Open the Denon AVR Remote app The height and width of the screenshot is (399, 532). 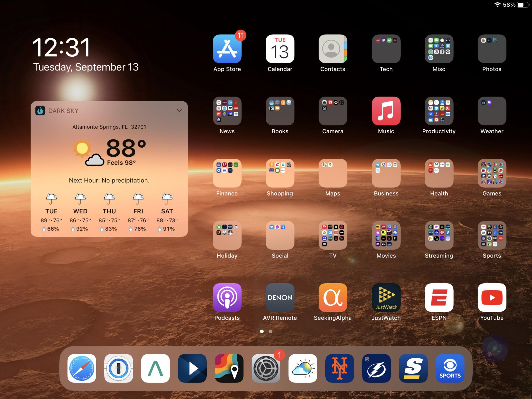click(280, 297)
